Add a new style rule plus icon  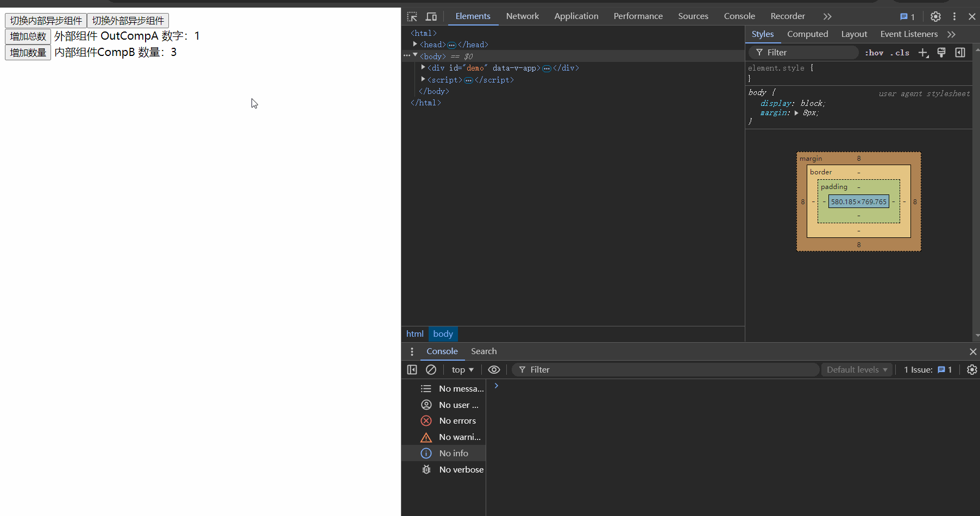(x=923, y=53)
